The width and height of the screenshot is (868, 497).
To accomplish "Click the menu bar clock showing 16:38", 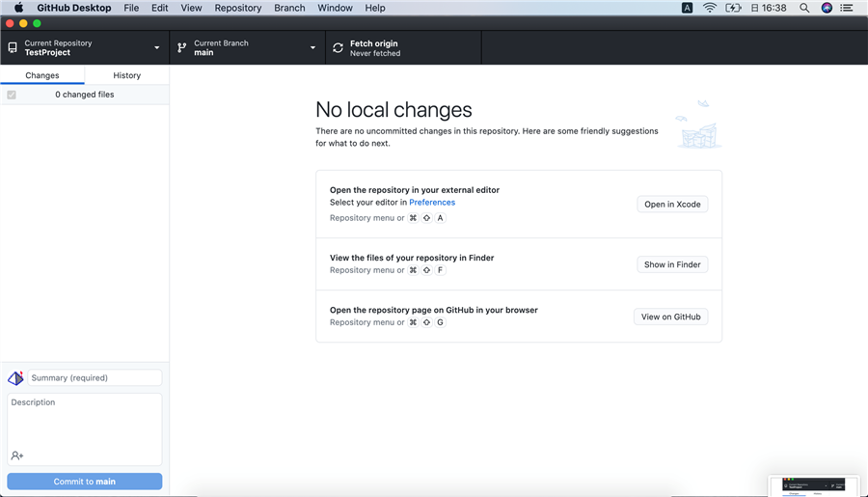I will tap(769, 8).
